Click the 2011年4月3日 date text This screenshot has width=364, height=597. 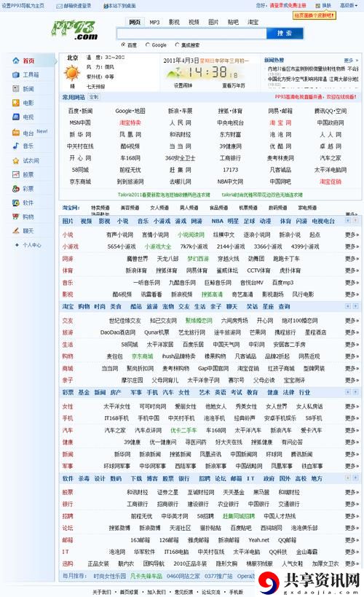(x=181, y=61)
